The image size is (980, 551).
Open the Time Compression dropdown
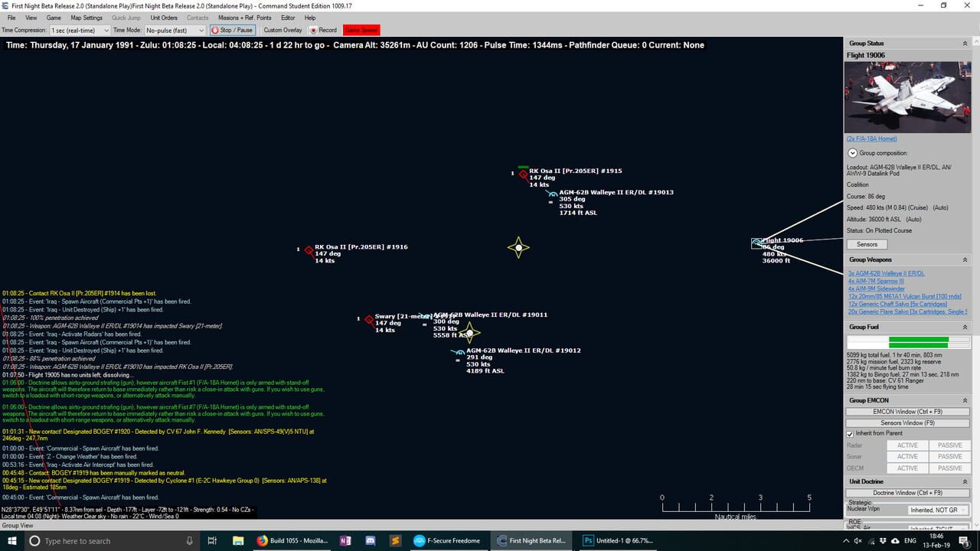[80, 30]
